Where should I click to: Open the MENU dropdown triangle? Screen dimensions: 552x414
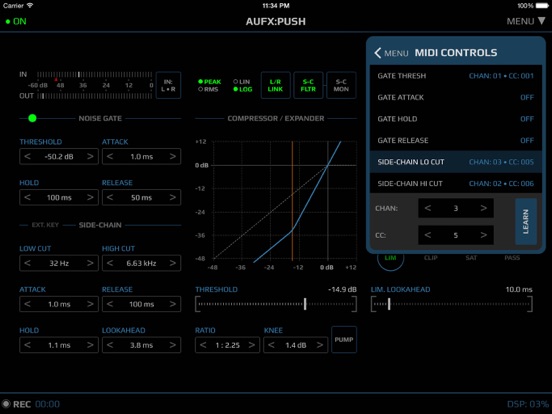(x=541, y=21)
